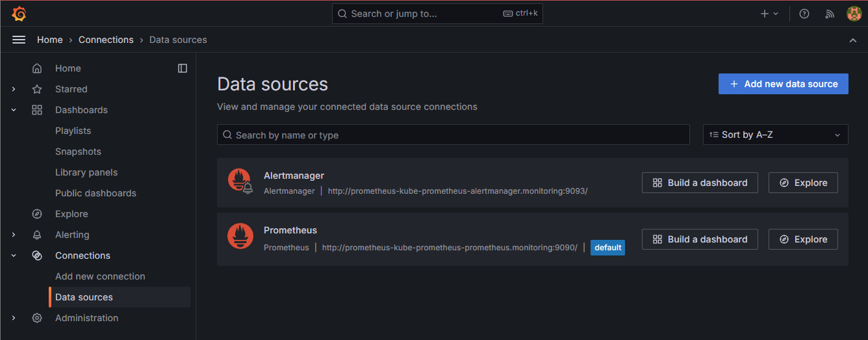Undock the sidebar menu panel icon
Screen dimensions: 868x340
[x=183, y=68]
